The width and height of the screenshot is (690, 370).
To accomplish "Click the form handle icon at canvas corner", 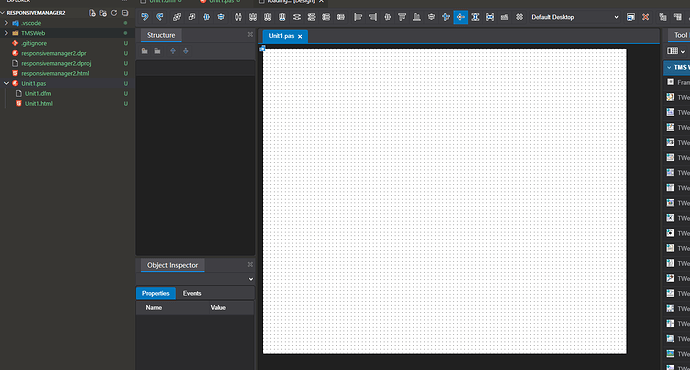I will click(262, 48).
